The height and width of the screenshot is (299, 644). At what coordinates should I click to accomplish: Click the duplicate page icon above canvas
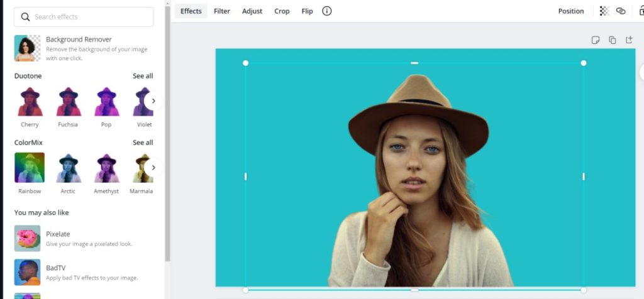coord(613,40)
